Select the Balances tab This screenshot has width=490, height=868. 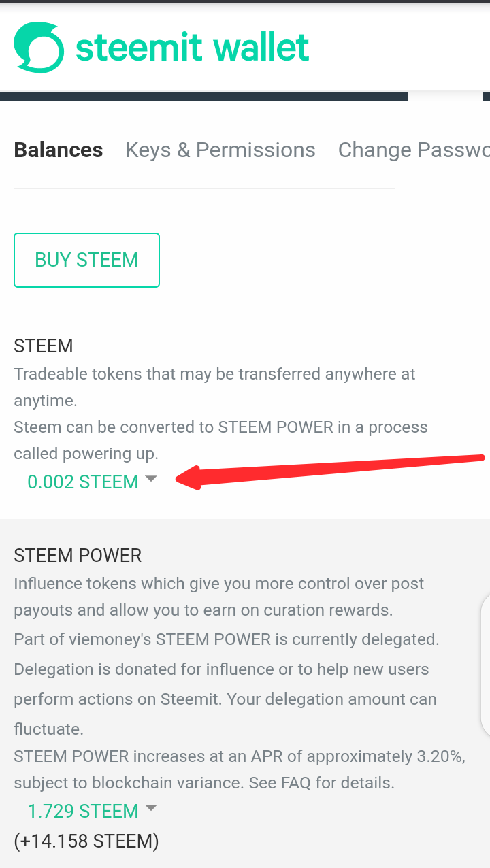tap(59, 150)
